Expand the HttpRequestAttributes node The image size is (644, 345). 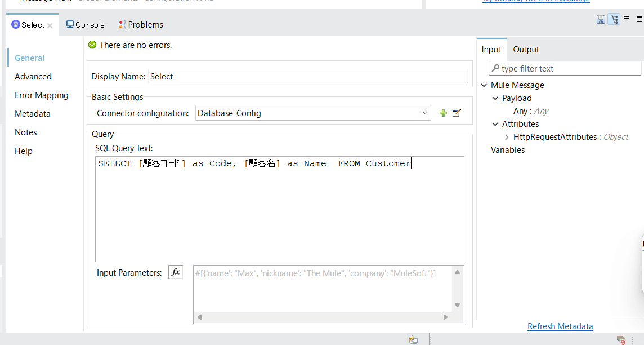click(x=507, y=137)
